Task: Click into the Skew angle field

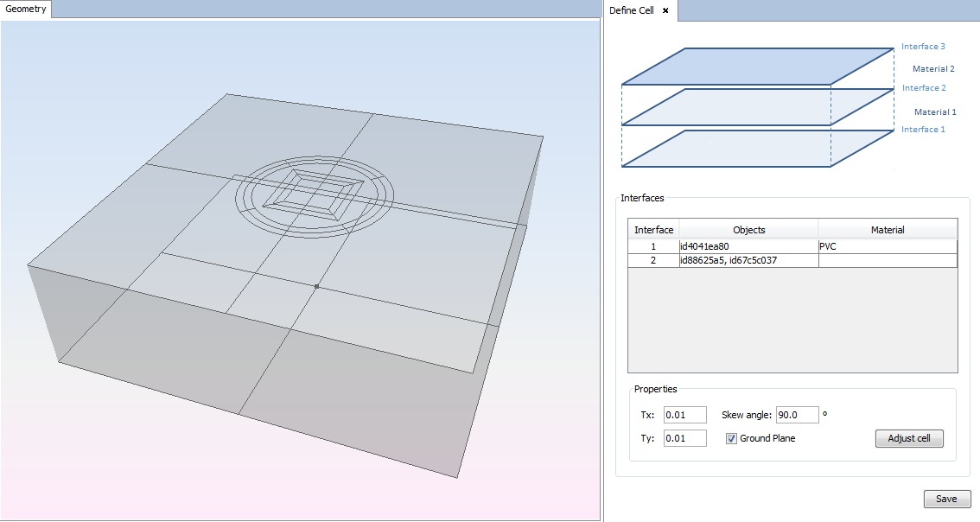Action: [x=797, y=415]
